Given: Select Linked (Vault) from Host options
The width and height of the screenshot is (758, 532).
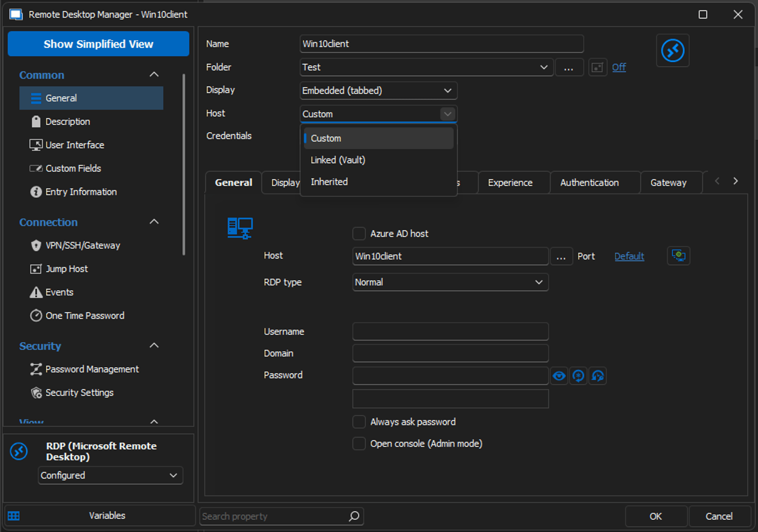Looking at the screenshot, I should (x=338, y=160).
